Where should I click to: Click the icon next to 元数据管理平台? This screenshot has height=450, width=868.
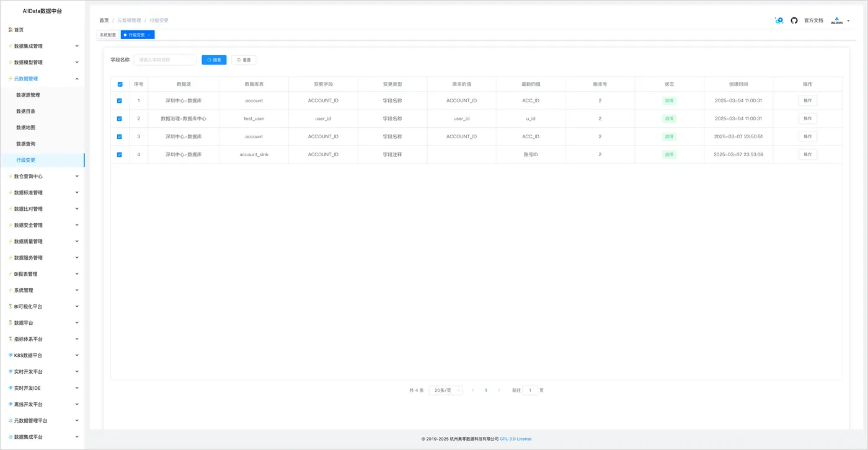point(11,421)
